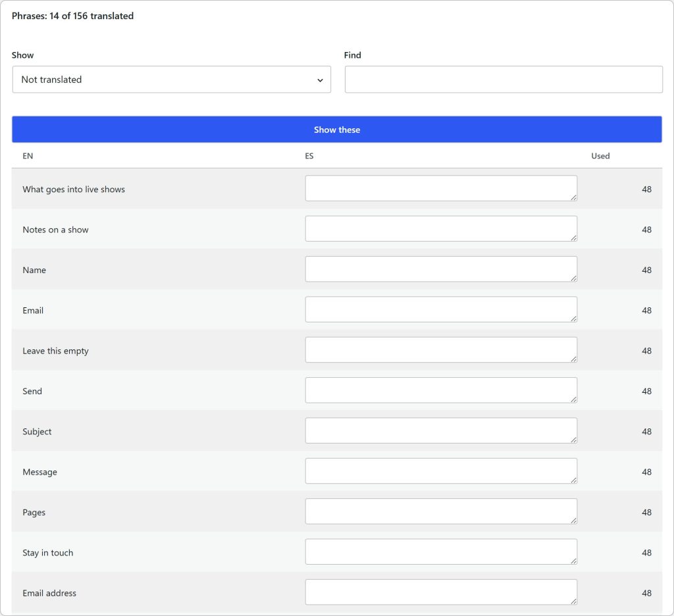The image size is (674, 616).
Task: Click the Show these button
Action: (337, 130)
